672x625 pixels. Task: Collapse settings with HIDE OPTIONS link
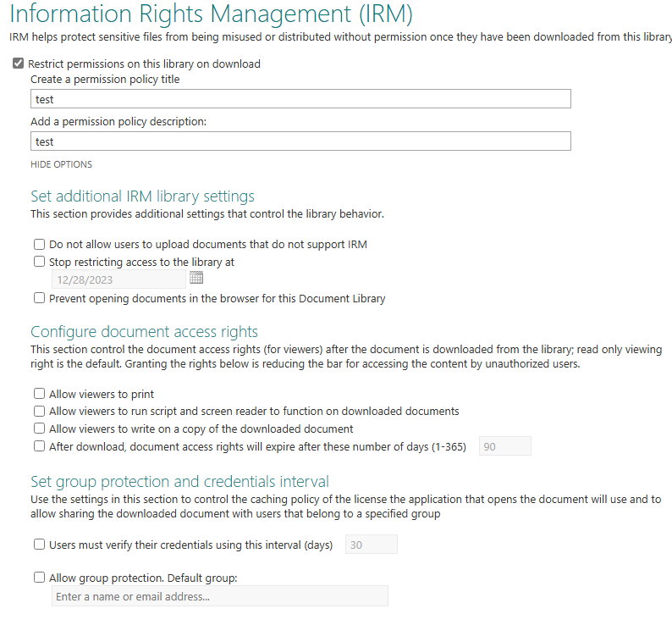pyautogui.click(x=61, y=165)
